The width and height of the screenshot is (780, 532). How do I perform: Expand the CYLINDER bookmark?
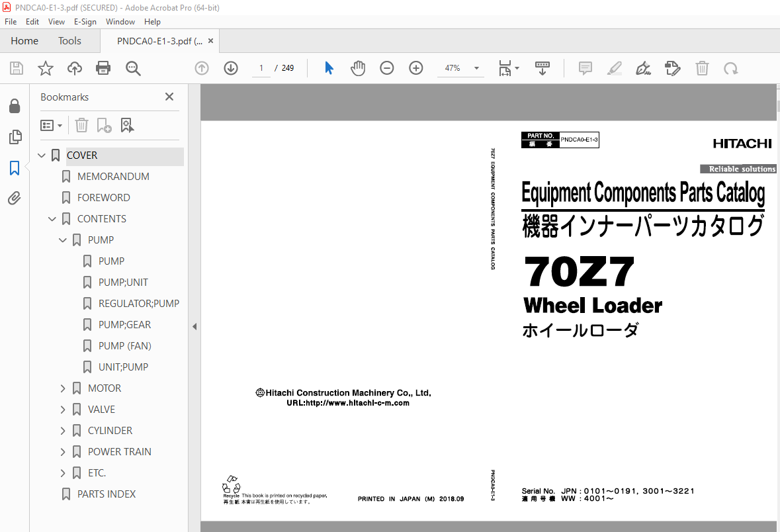click(x=63, y=431)
